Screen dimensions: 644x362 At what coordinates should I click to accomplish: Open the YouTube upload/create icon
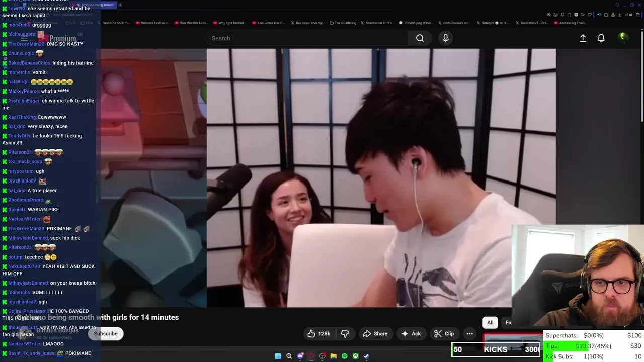point(583,38)
